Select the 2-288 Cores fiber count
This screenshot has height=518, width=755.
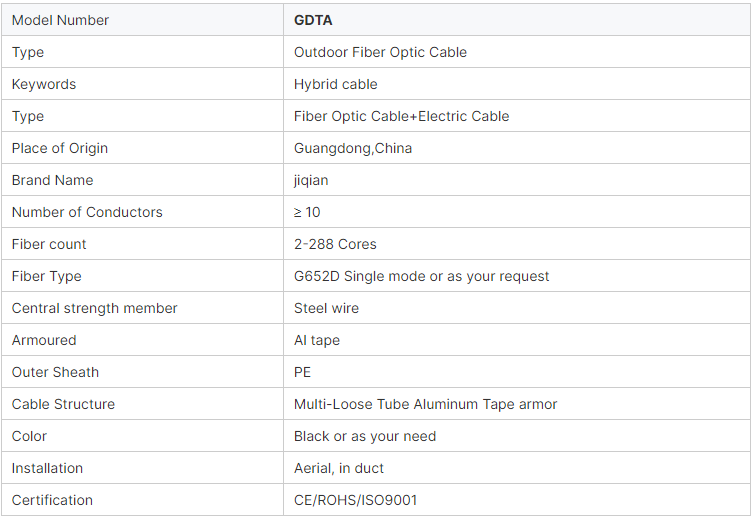tap(335, 244)
